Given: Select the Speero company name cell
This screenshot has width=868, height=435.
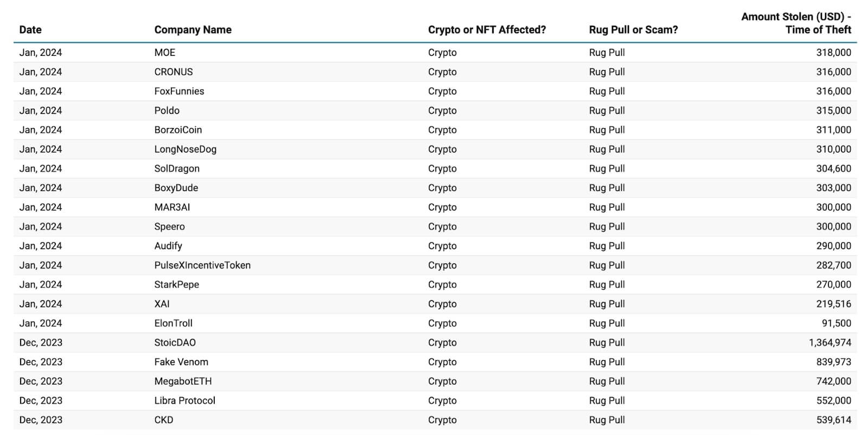Looking at the screenshot, I should 169,227.
